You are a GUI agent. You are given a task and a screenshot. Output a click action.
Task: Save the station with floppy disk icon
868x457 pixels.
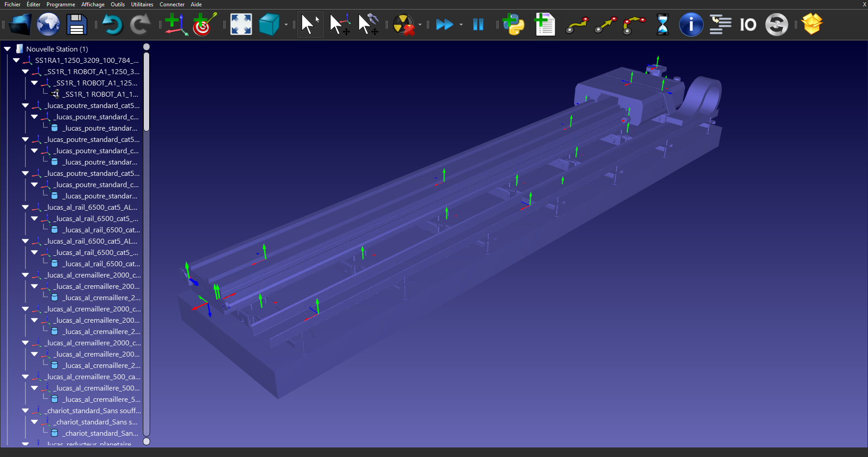pyautogui.click(x=76, y=24)
